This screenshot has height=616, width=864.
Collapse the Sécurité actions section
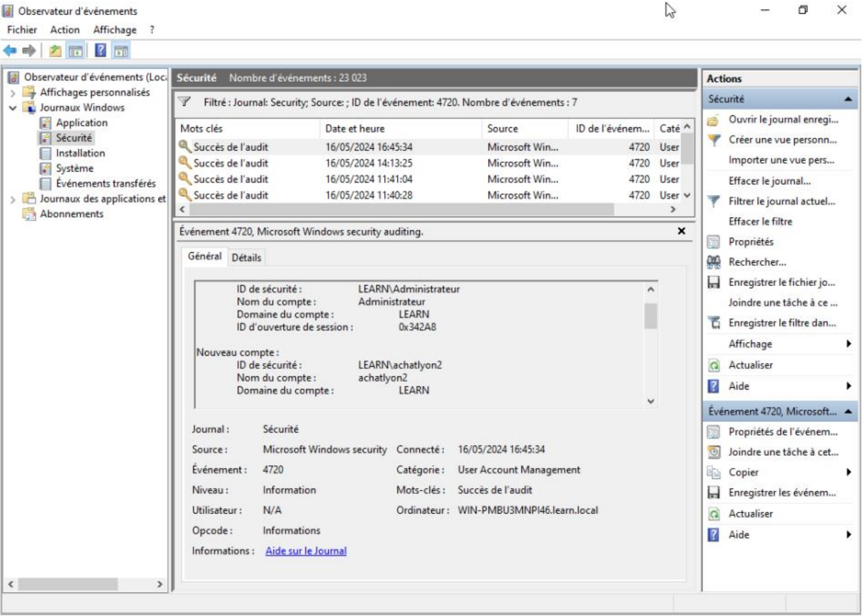848,99
